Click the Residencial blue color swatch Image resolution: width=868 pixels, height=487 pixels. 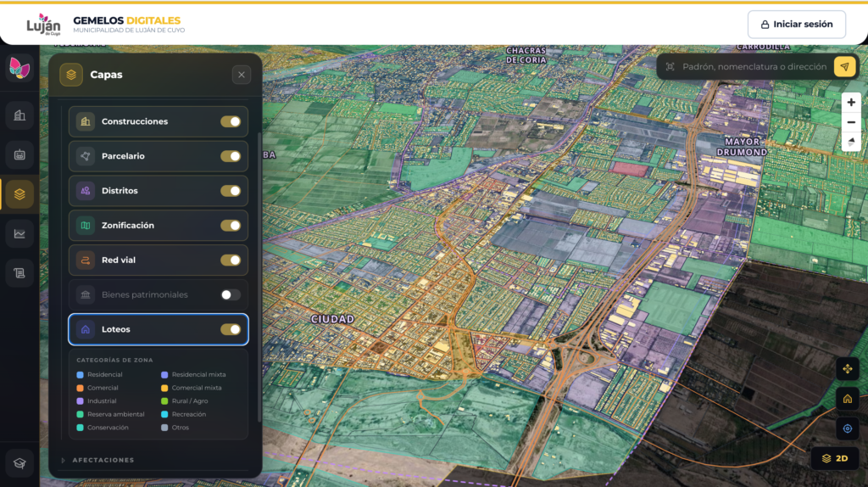pyautogui.click(x=81, y=374)
